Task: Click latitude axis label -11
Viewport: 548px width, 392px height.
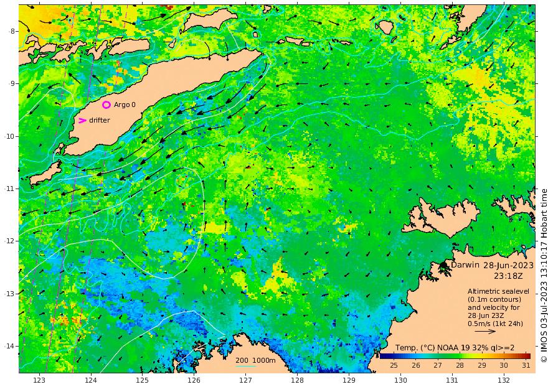Action: coord(10,189)
